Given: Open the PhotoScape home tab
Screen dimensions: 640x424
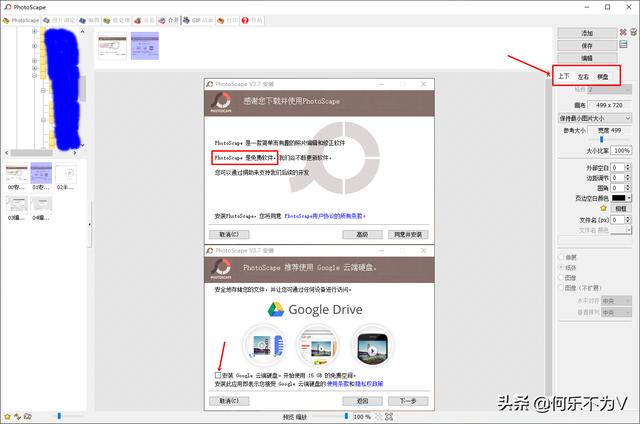Looking at the screenshot, I should pyautogui.click(x=21, y=20).
